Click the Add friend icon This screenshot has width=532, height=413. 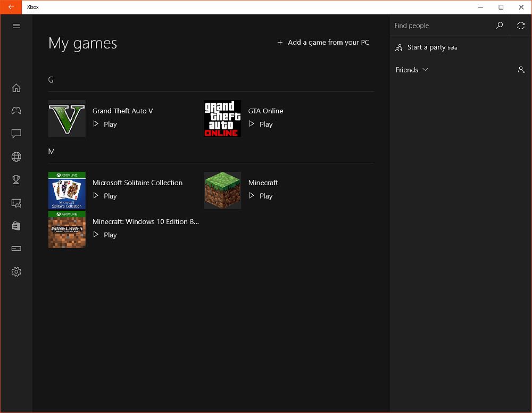(521, 70)
